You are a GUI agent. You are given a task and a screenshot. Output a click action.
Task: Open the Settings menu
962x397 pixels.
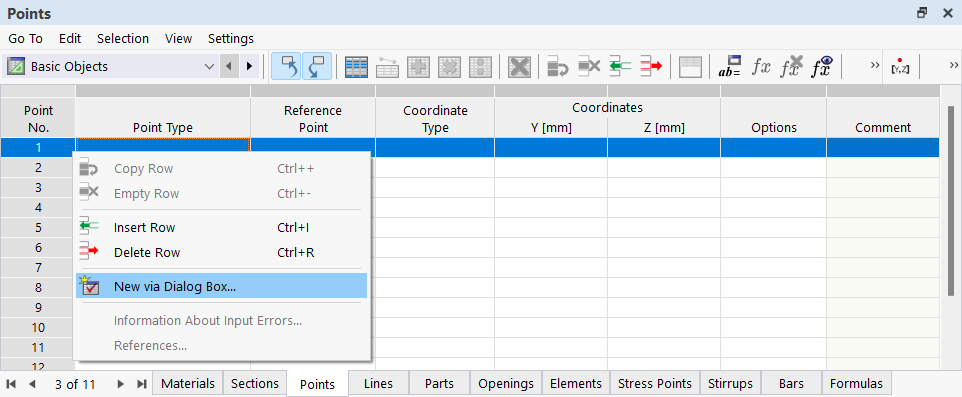point(231,39)
